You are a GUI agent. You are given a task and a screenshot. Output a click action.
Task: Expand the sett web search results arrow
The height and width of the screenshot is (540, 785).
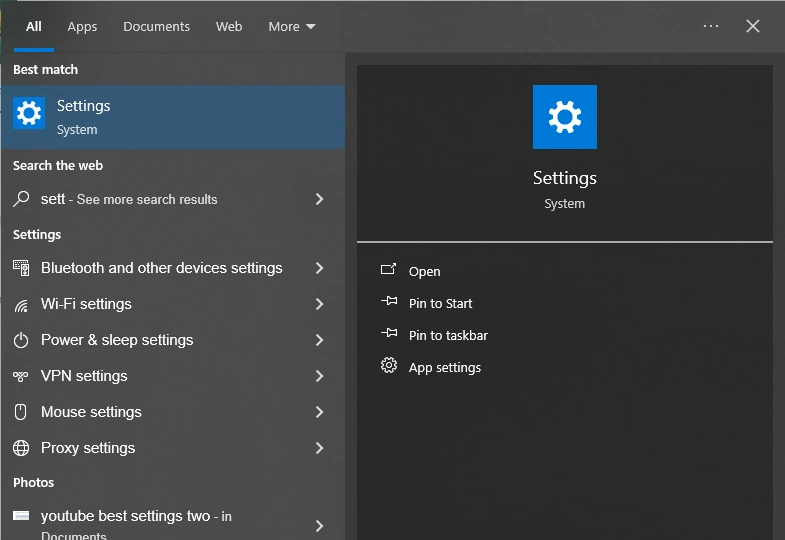click(x=319, y=199)
